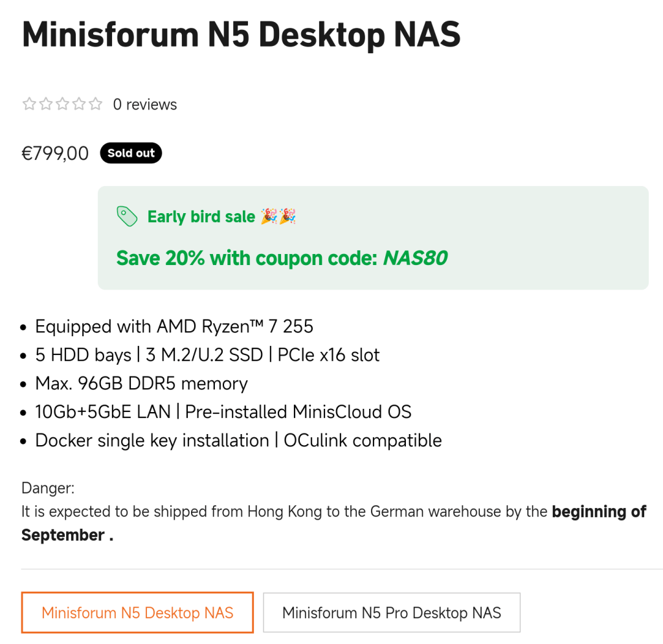Click the Minisforum N5 Desktop NAS title
Screen dimensions: 663x644
[241, 34]
